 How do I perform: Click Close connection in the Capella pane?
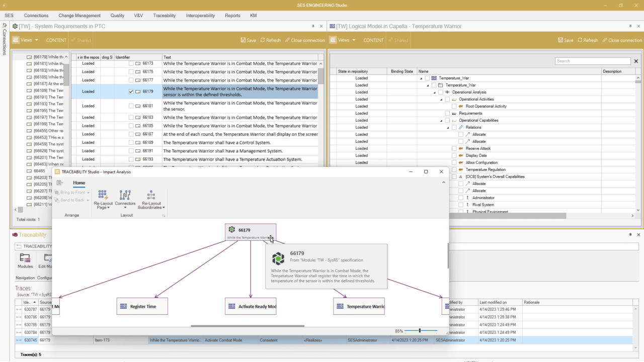click(x=622, y=40)
